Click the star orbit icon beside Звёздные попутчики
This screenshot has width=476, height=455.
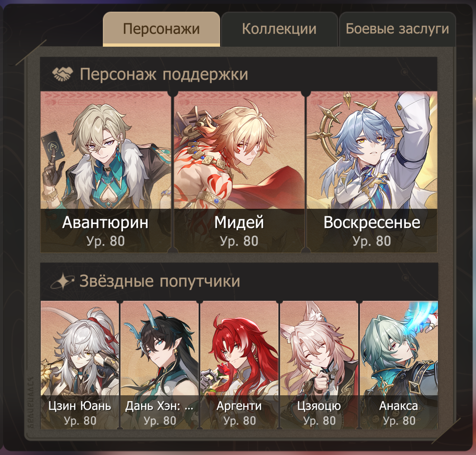(62, 281)
